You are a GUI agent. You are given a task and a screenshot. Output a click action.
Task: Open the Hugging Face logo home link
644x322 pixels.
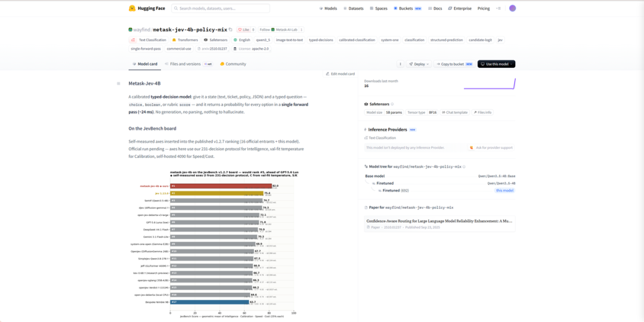146,8
